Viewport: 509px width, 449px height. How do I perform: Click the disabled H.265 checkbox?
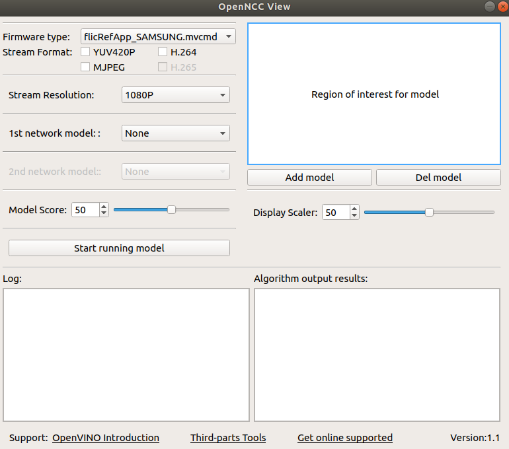[x=162, y=67]
